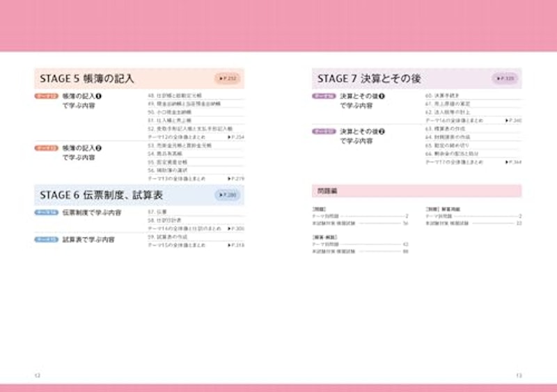Click the 'STAGE 5 帳簿の記入' heading

click(86, 79)
